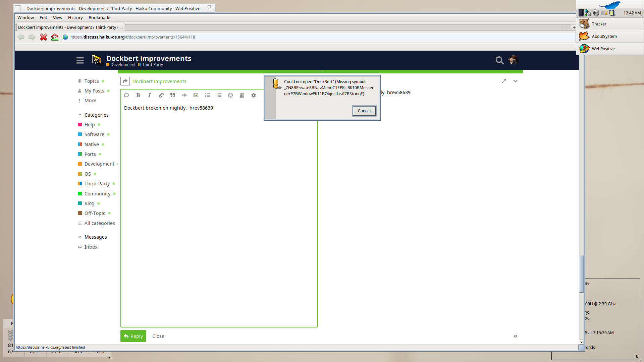
Task: Open the Ports category
Action: pos(90,154)
